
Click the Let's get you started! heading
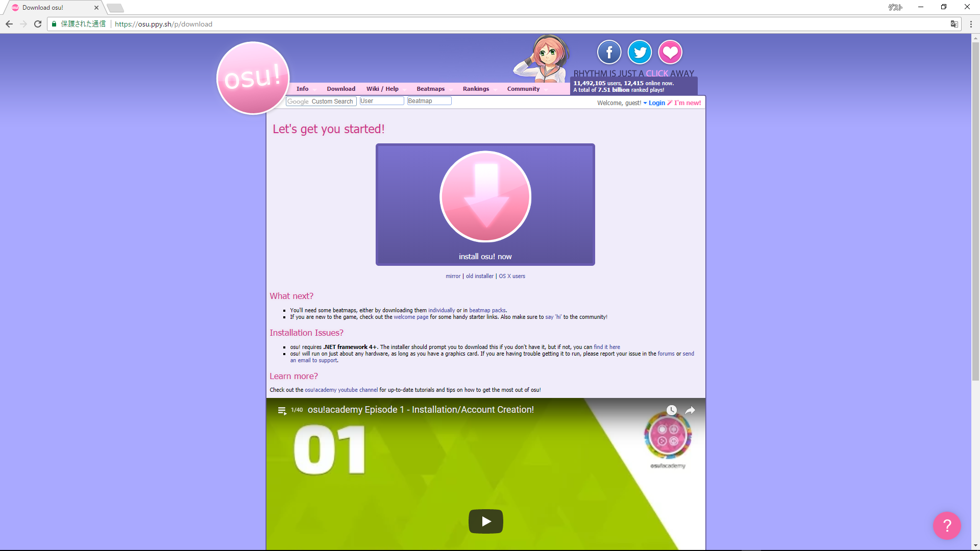click(x=329, y=129)
